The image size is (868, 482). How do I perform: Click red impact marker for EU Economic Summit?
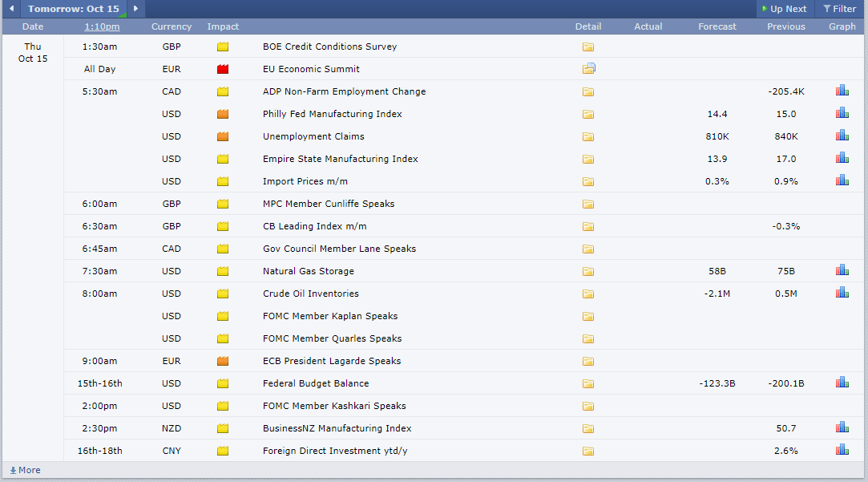click(223, 69)
